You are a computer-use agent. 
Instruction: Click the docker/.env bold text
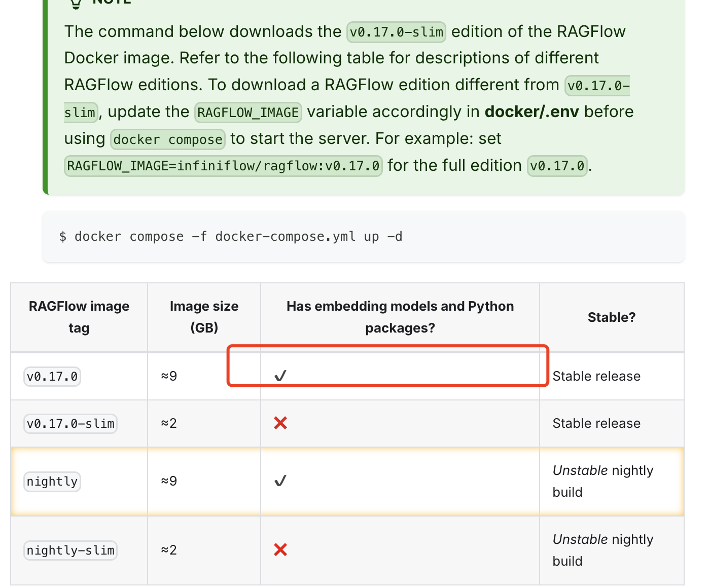[x=532, y=112]
